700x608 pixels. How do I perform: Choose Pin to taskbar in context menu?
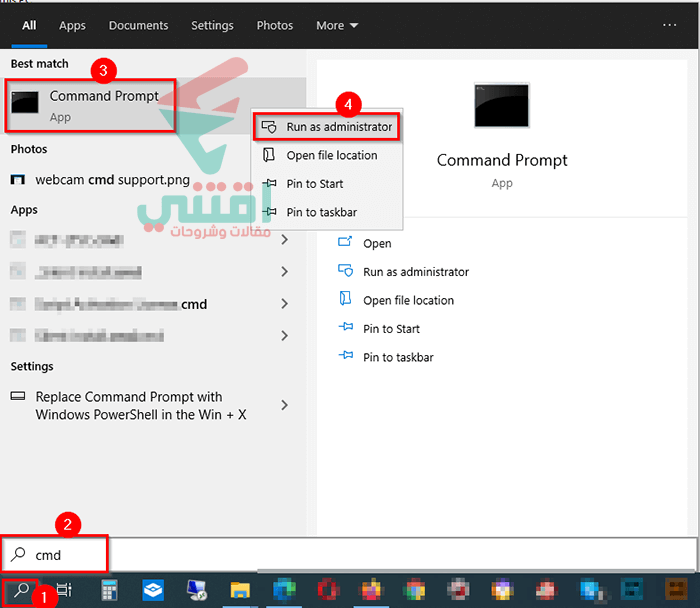coord(326,212)
